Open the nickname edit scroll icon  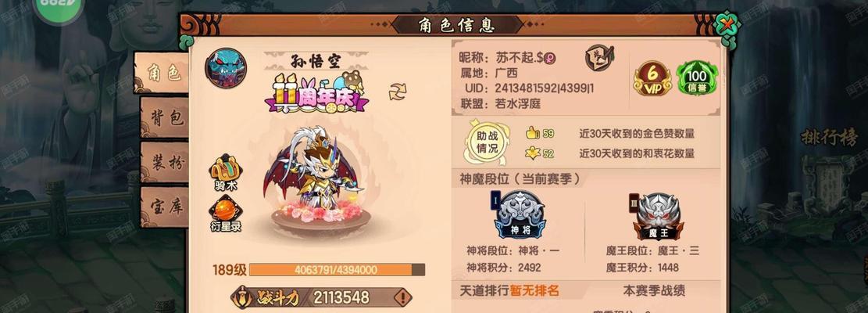[x=599, y=57]
